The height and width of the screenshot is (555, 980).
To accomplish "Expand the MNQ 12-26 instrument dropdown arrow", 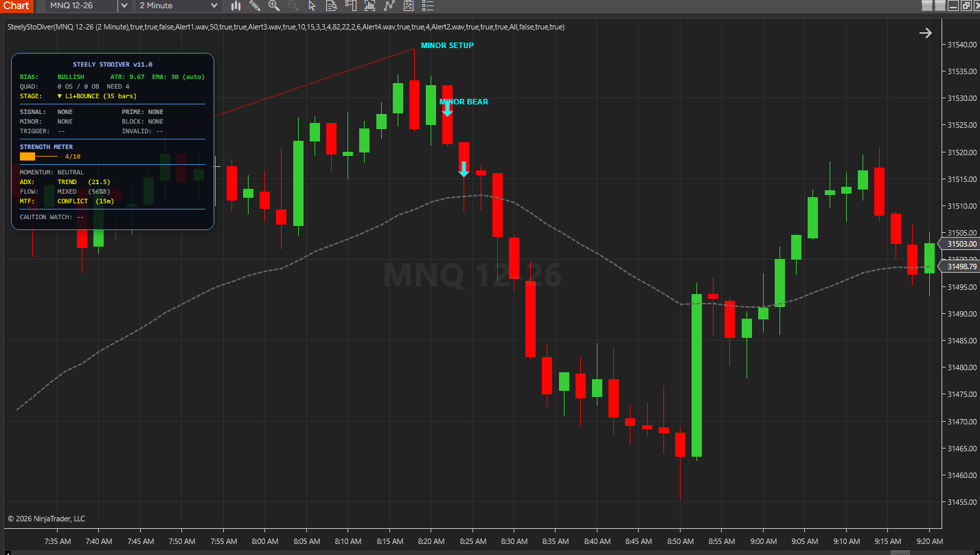I will click(124, 5).
